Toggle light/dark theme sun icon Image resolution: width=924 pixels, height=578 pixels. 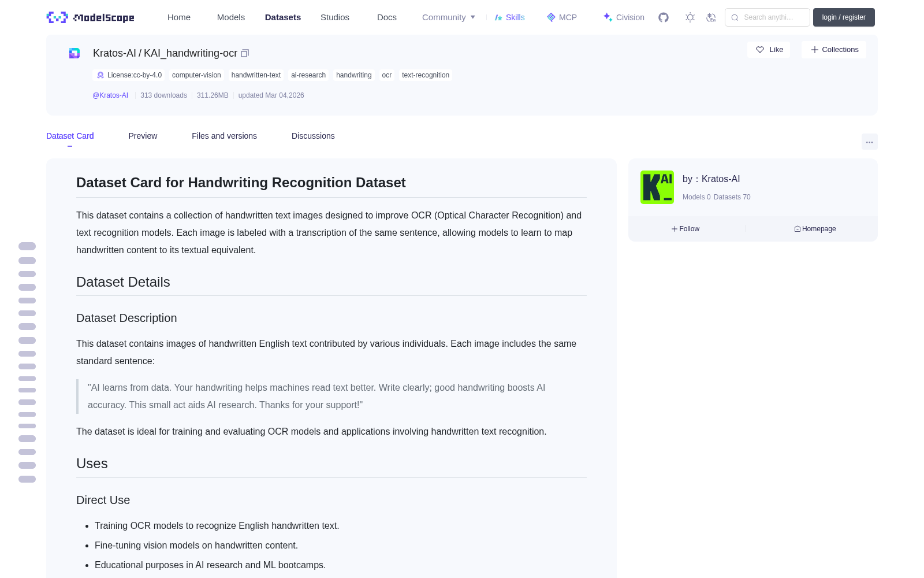[690, 17]
